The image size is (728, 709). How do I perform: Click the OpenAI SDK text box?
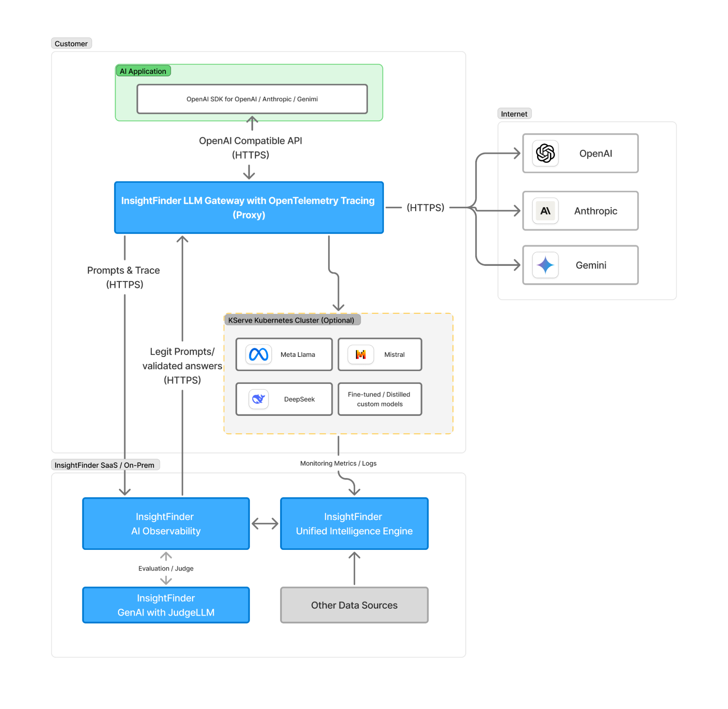pos(252,99)
